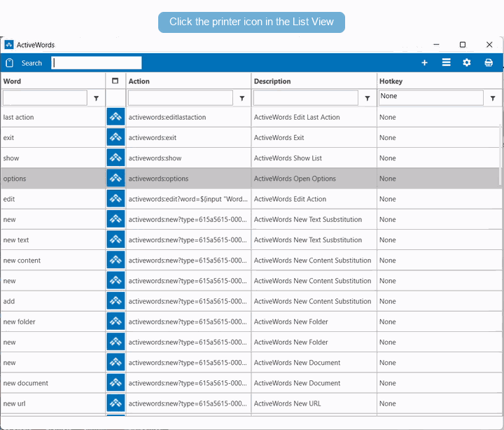The height and width of the screenshot is (430, 504).
Task: Click the ActiveWords icon in the new url row
Action: 115,403
